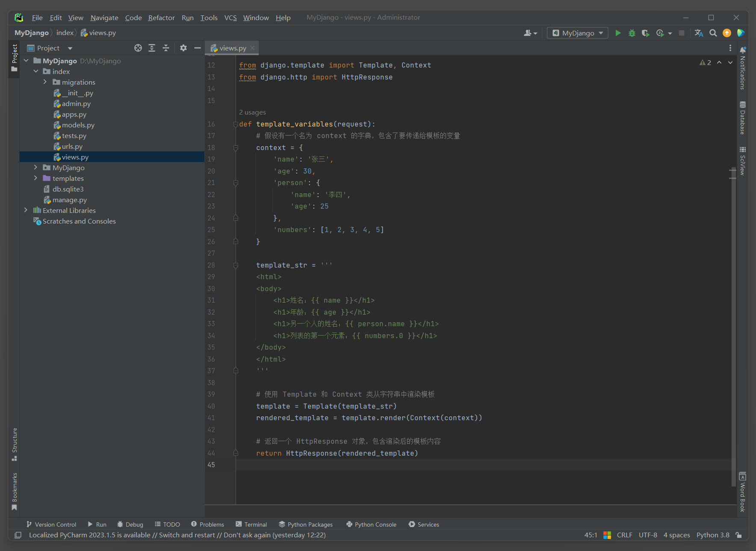Go to next highlighted warning arrow
This screenshot has width=756, height=551.
pos(730,62)
